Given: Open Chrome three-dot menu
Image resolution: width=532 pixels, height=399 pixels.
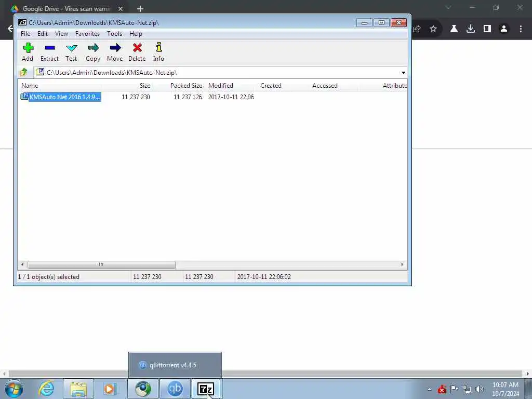Looking at the screenshot, I should click(521, 29).
